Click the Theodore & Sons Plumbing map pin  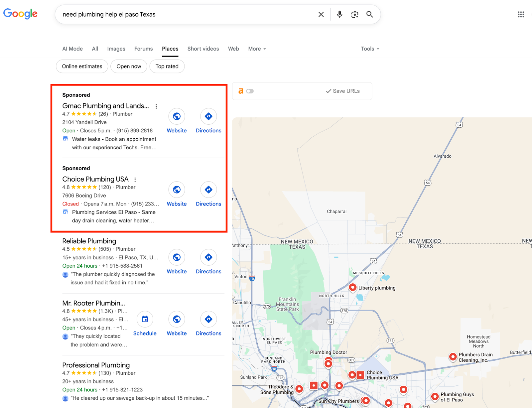click(x=299, y=389)
